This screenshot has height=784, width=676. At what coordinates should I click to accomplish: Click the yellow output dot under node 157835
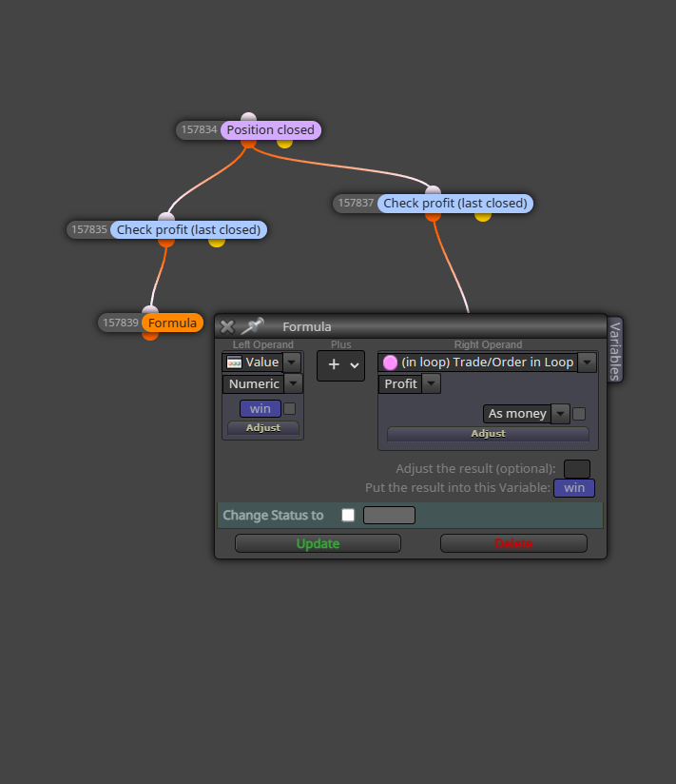point(217,243)
